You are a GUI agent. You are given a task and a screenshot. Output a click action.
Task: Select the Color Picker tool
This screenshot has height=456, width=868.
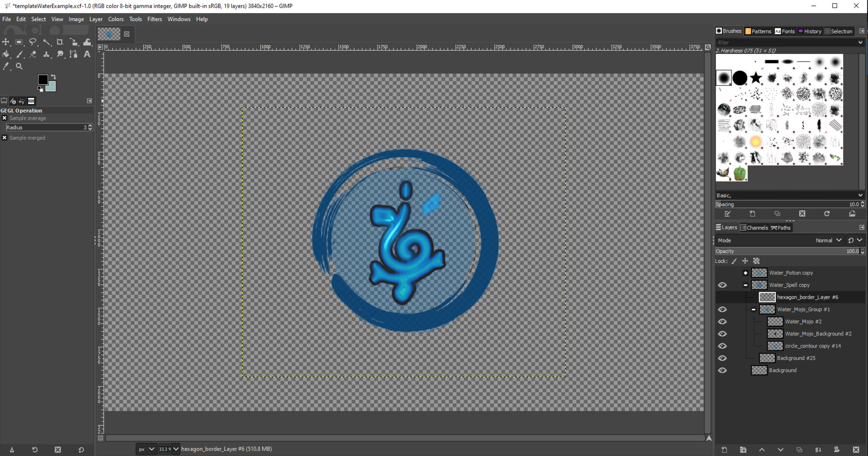6,66
